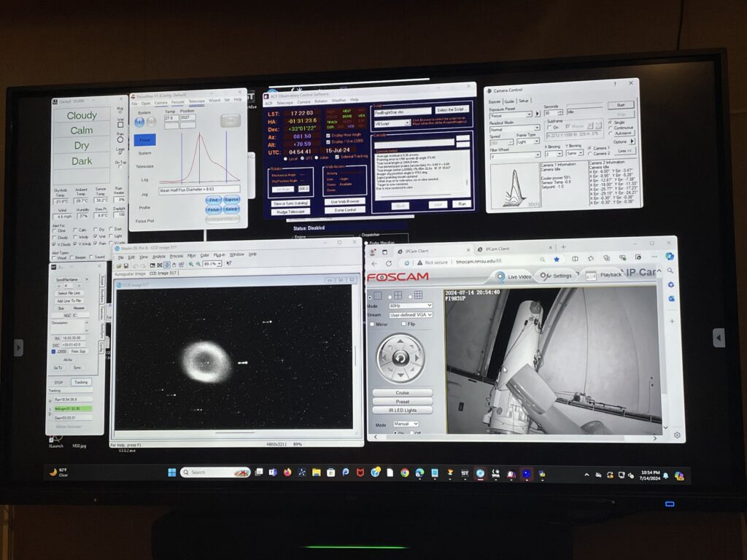Open the X Binning dropdown
Viewport: 747px width, 560px height.
point(553,153)
